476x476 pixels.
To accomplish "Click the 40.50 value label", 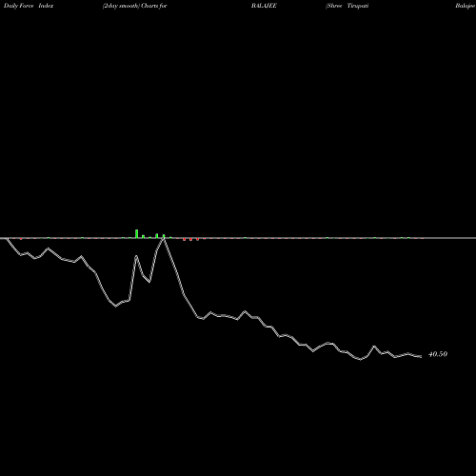I will [x=438, y=354].
